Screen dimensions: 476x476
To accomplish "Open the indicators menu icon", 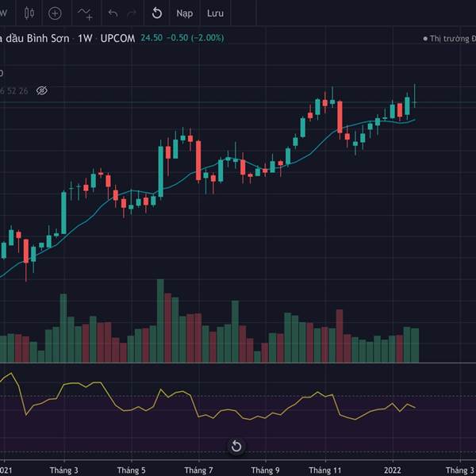I will tap(85, 13).
